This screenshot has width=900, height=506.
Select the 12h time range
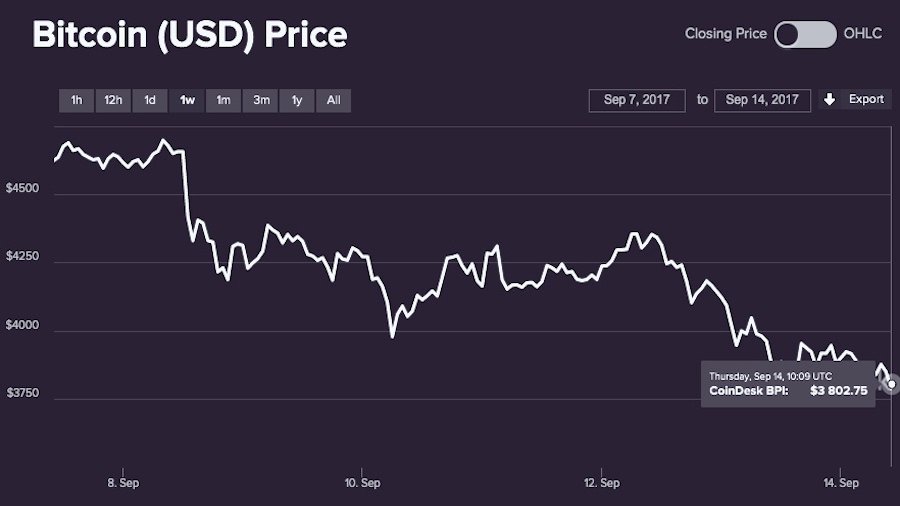click(113, 100)
